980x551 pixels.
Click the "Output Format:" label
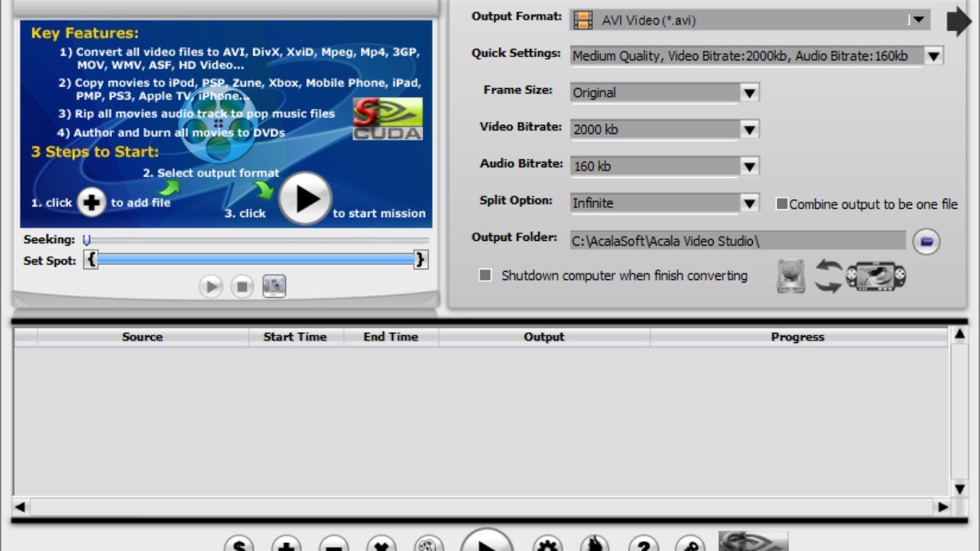516,16
